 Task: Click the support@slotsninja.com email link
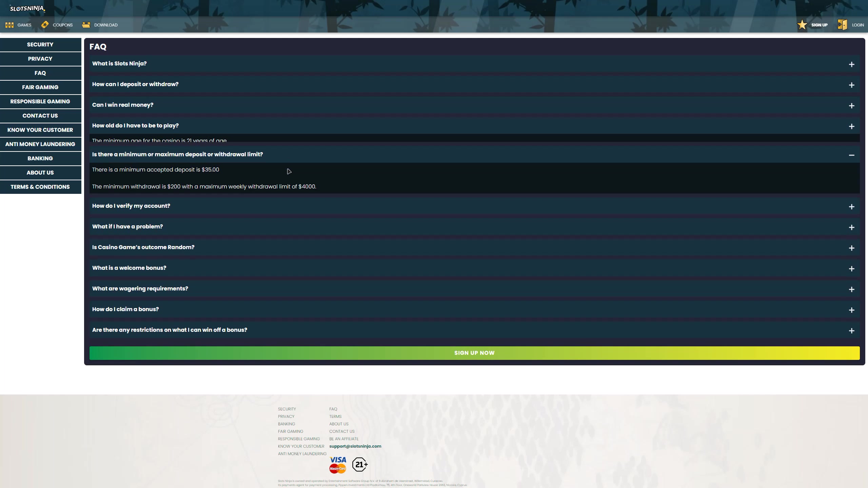click(355, 446)
